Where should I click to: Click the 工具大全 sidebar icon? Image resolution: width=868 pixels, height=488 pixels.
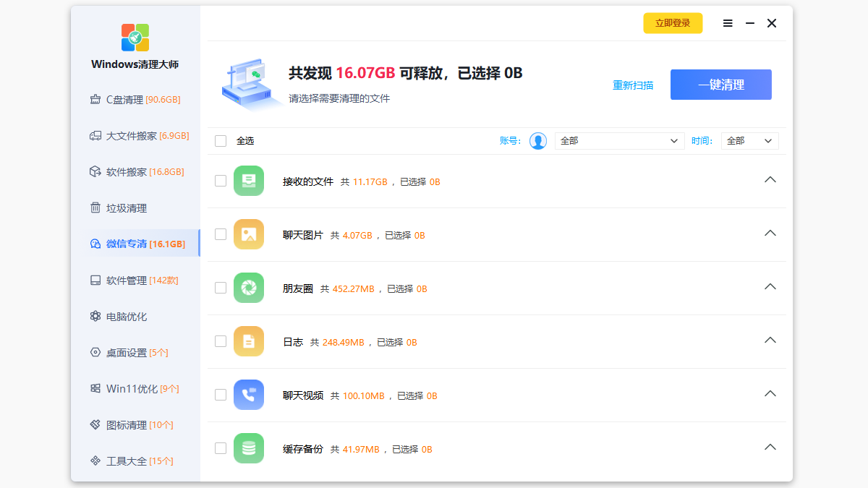pyautogui.click(x=95, y=461)
